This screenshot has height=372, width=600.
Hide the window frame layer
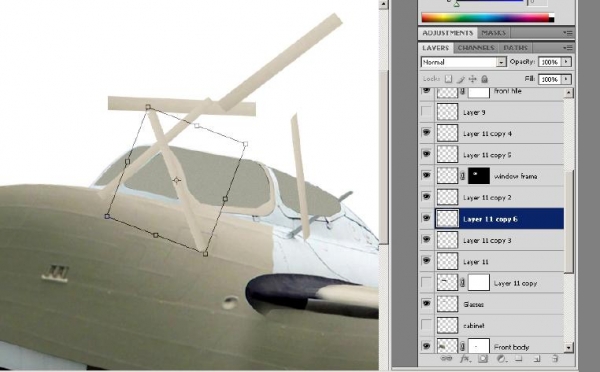click(x=426, y=176)
